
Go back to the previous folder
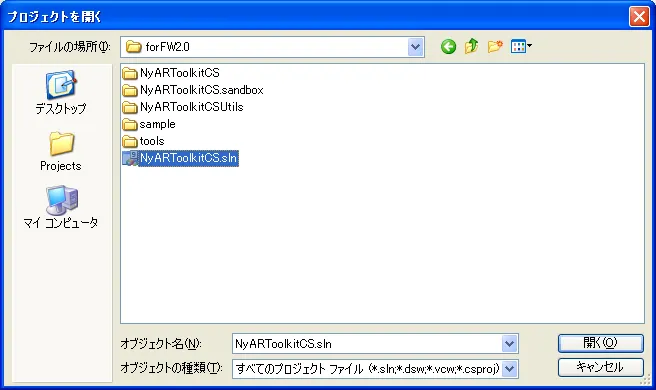(x=448, y=46)
